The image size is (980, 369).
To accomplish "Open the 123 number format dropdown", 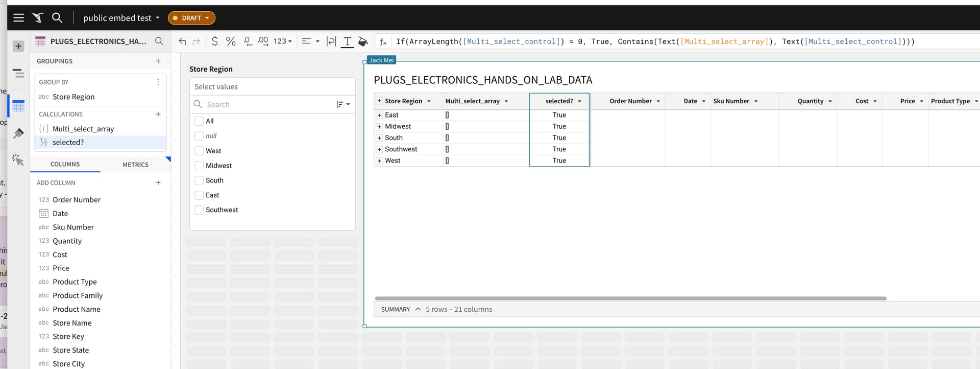I will click(283, 41).
